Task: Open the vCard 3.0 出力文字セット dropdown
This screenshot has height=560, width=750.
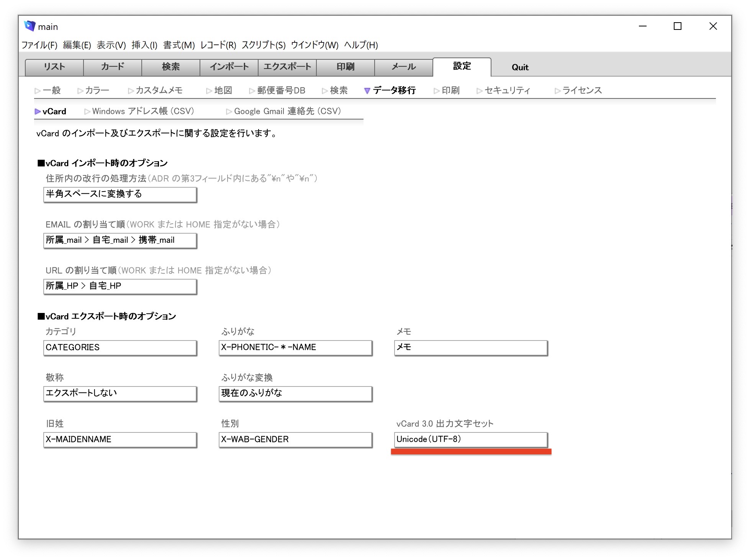Action: point(471,439)
